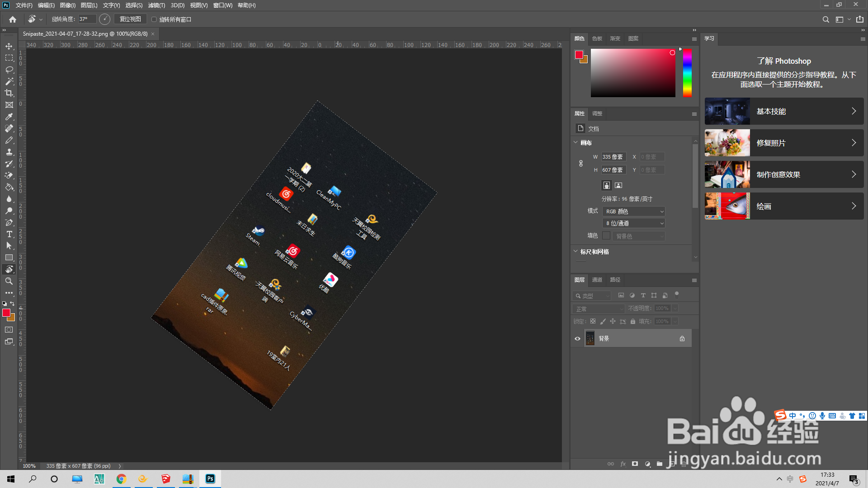Expand the 标尺和网格 section

[576, 251]
